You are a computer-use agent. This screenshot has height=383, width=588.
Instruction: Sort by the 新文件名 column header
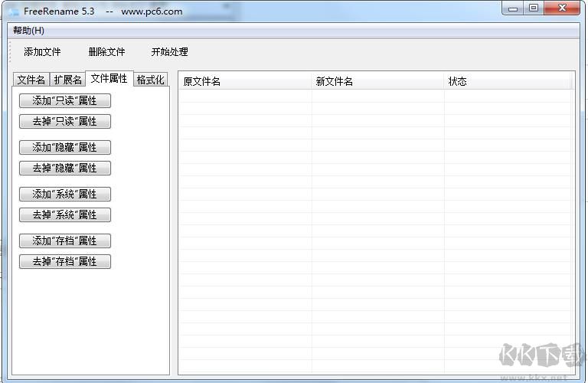click(x=377, y=81)
